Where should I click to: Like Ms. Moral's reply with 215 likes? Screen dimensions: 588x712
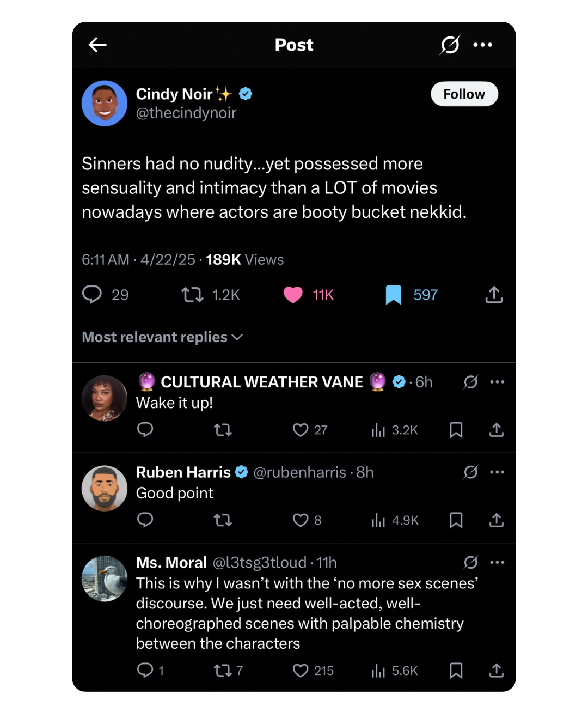point(301,670)
